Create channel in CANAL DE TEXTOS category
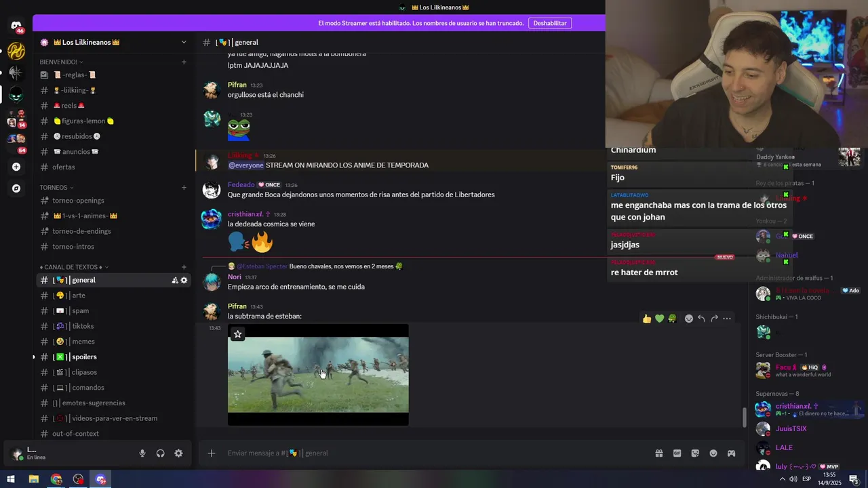Viewport: 868px width, 488px height. (x=184, y=267)
